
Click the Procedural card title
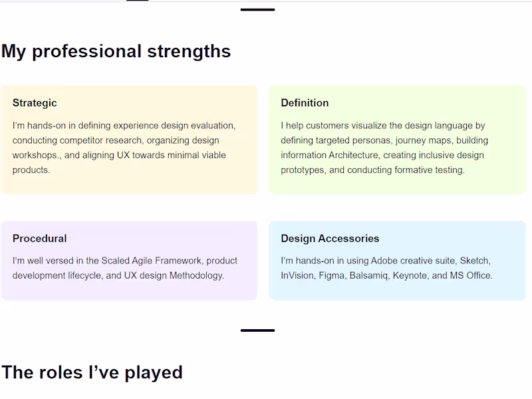(39, 239)
